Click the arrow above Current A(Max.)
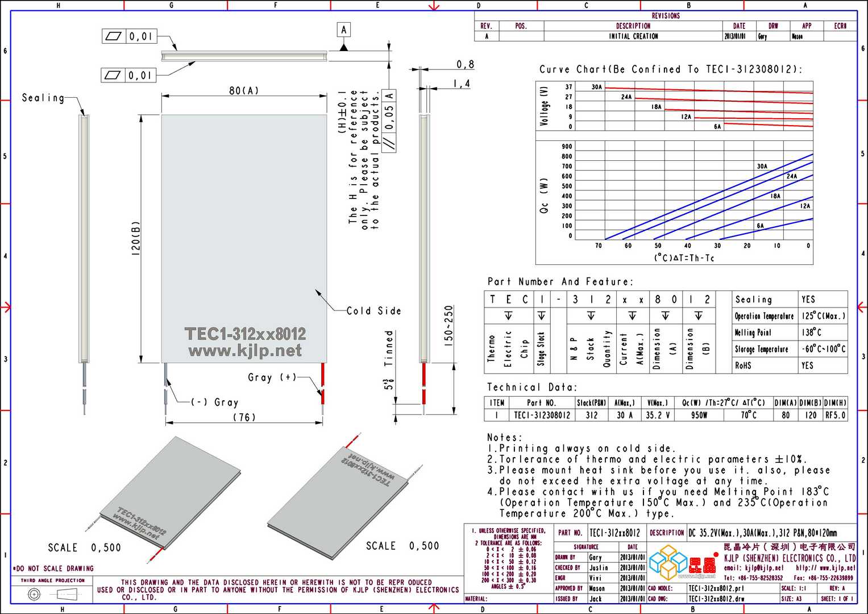This screenshot has height=614, width=868. [632, 315]
